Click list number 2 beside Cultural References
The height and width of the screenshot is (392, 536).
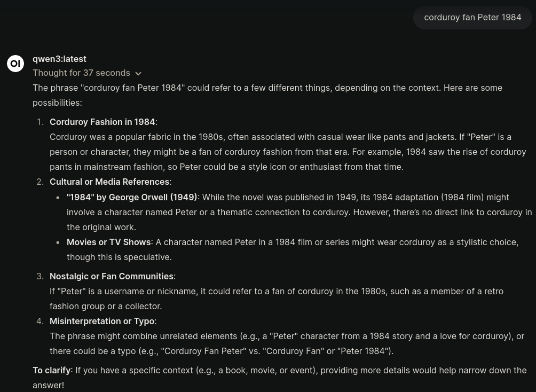[x=40, y=182]
